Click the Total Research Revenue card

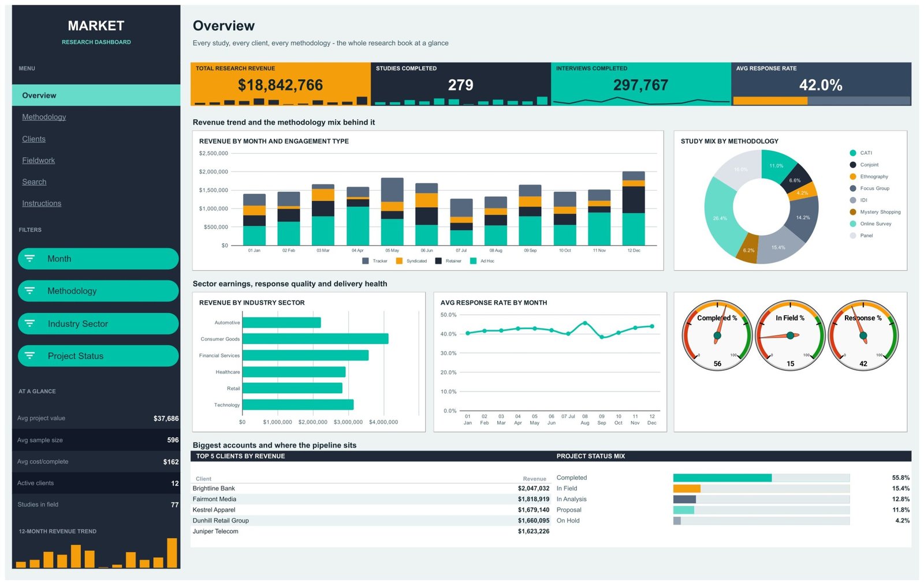click(x=281, y=84)
